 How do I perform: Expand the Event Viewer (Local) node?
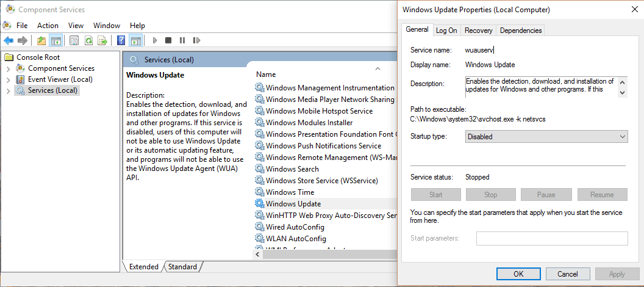coord(8,79)
